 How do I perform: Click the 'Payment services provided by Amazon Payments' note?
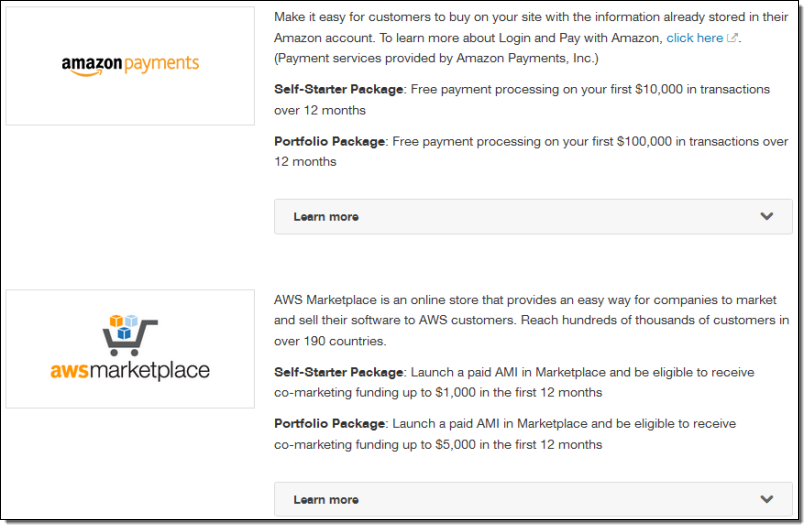436,58
